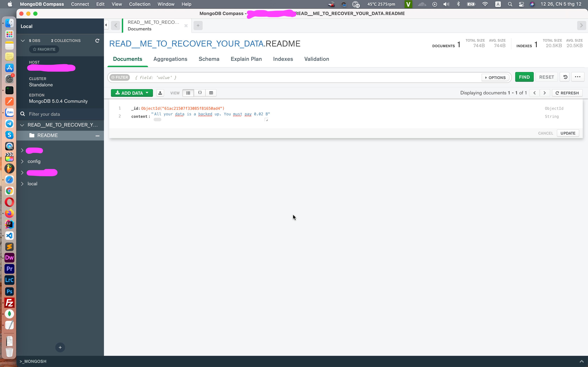Collapse the sidebar with arrow icon
This screenshot has height=367, width=588.
tap(106, 25)
